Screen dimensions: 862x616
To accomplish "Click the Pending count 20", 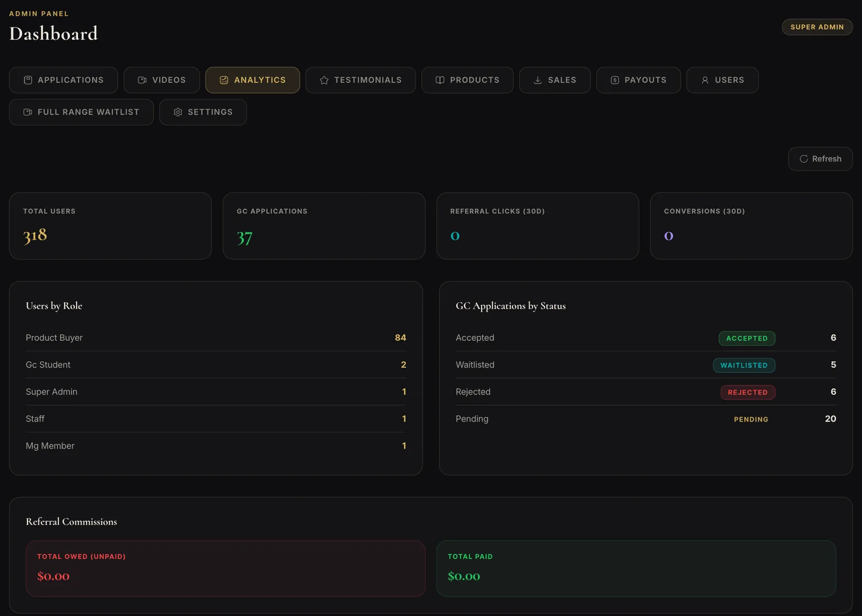I will [x=830, y=418].
